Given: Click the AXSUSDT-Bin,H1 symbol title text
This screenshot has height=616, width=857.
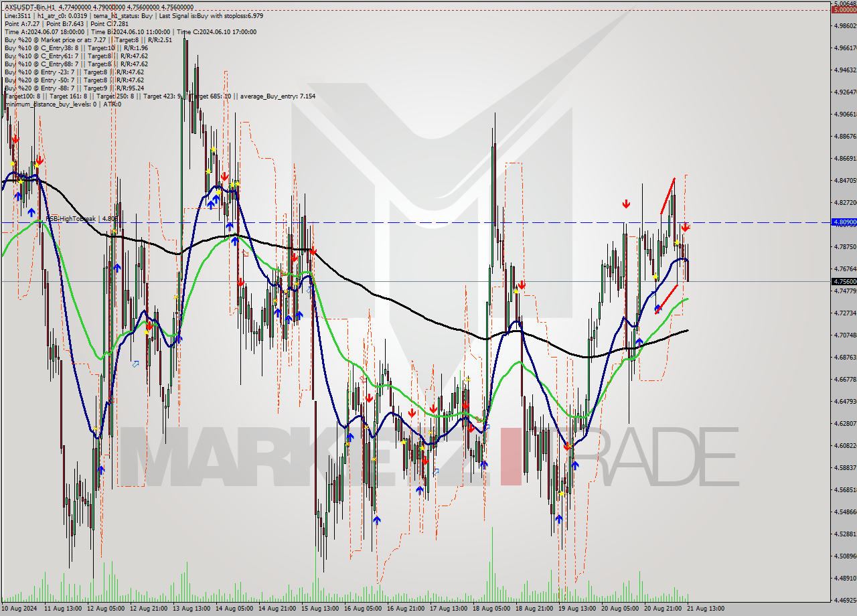Looking at the screenshot, I should pyautogui.click(x=31, y=7).
